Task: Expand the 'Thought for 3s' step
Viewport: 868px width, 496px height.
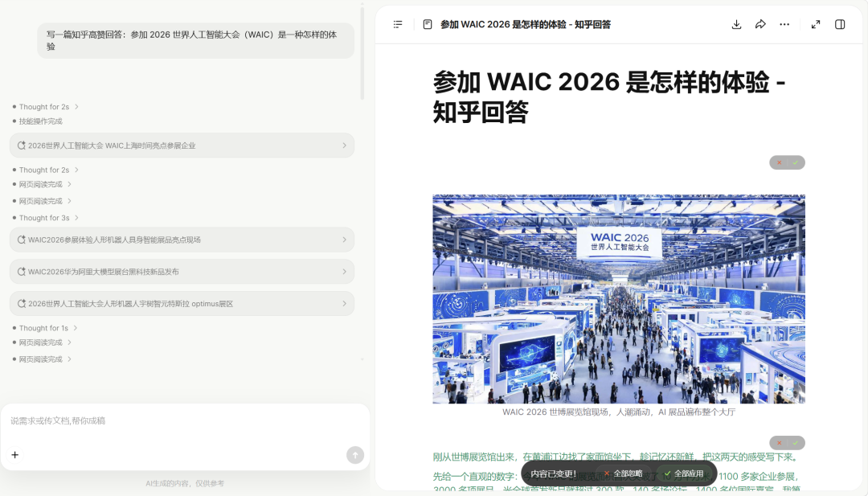Action: click(45, 218)
